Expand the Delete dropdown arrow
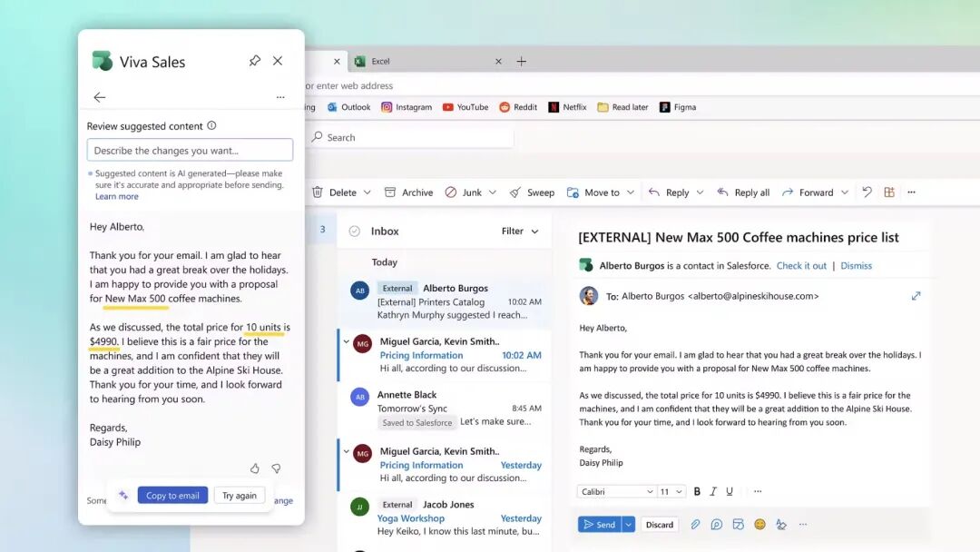 [x=367, y=192]
